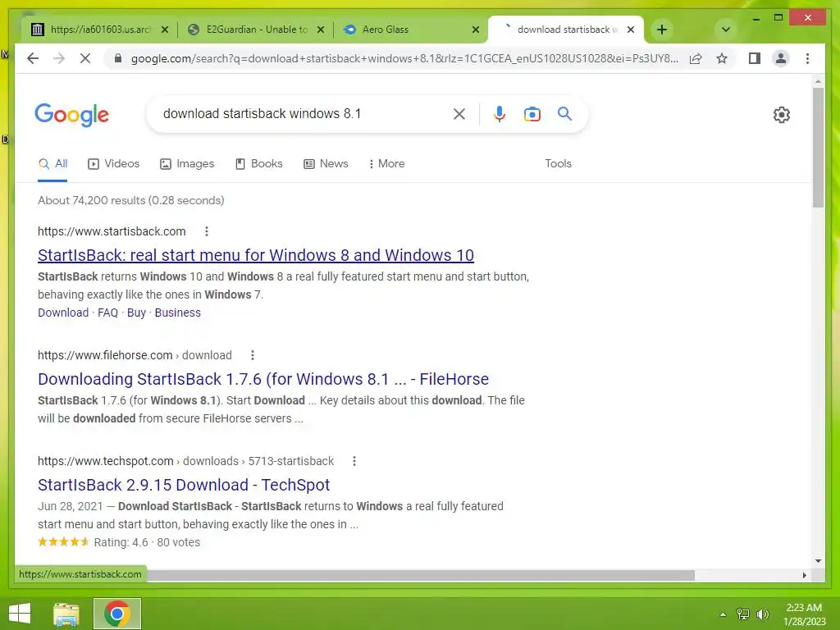Open the Buy sitelink
Viewport: 840px width, 630px height.
point(136,313)
